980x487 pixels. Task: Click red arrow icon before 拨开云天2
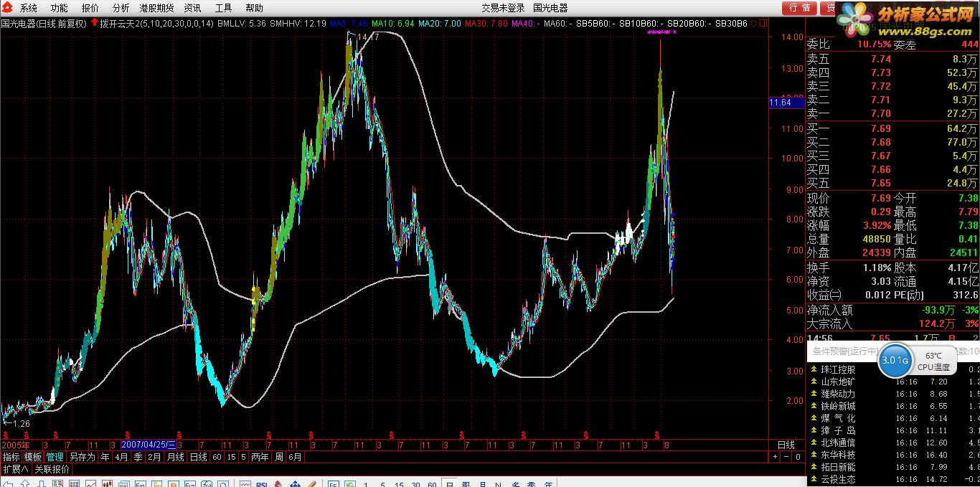click(x=94, y=23)
